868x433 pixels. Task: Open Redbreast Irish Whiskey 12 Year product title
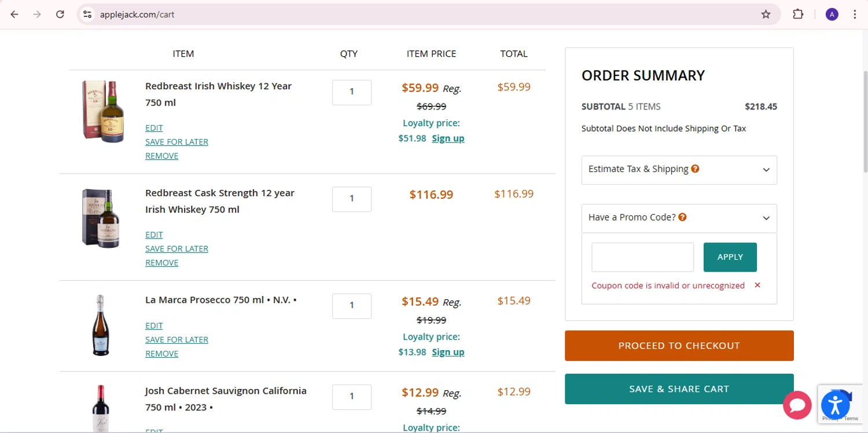click(218, 94)
